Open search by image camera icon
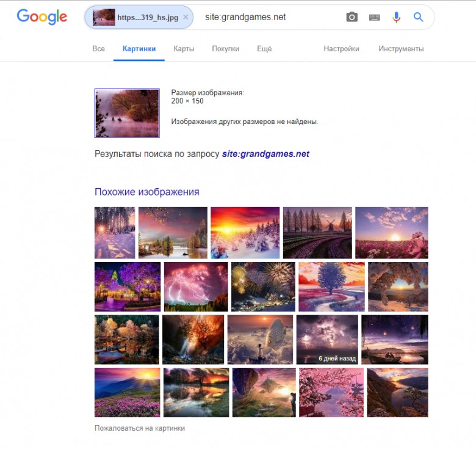Screen dimensions: 476x449 (352, 17)
